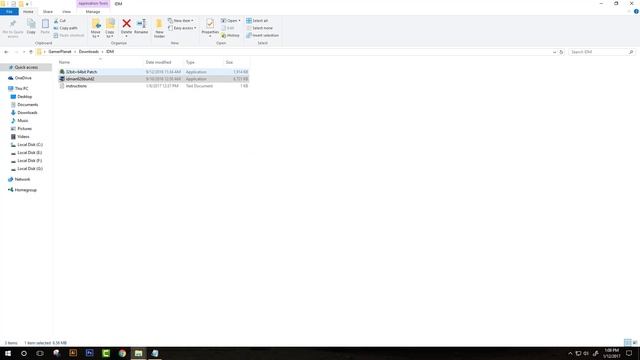Viewport: 640px width, 360px height.
Task: Select the Manage ribbon tab
Action: (x=93, y=11)
